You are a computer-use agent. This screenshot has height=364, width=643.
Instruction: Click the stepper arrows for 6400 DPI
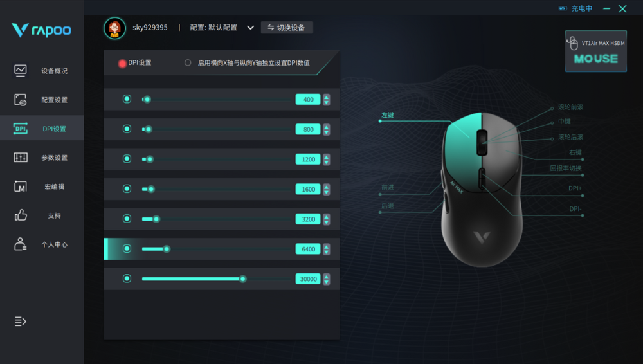pos(327,249)
